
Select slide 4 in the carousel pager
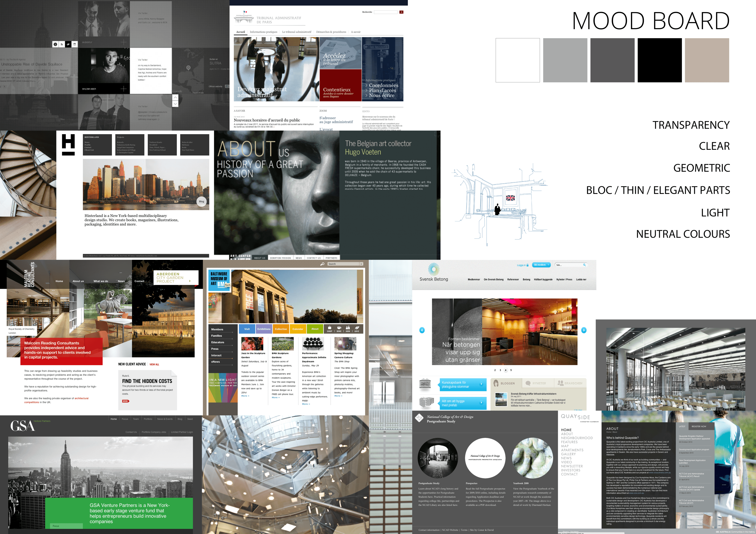click(x=506, y=370)
